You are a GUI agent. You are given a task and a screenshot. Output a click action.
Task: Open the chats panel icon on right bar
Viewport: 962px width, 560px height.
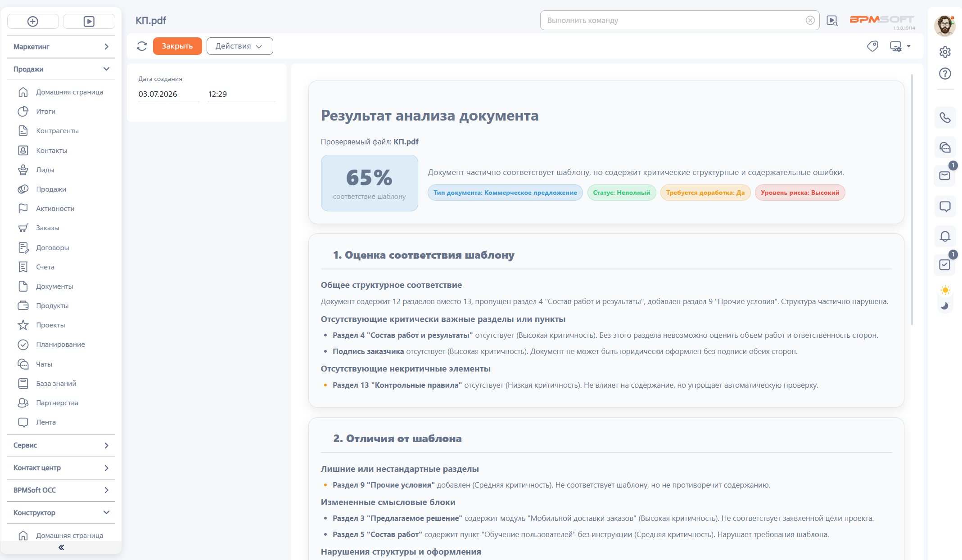pos(945,147)
